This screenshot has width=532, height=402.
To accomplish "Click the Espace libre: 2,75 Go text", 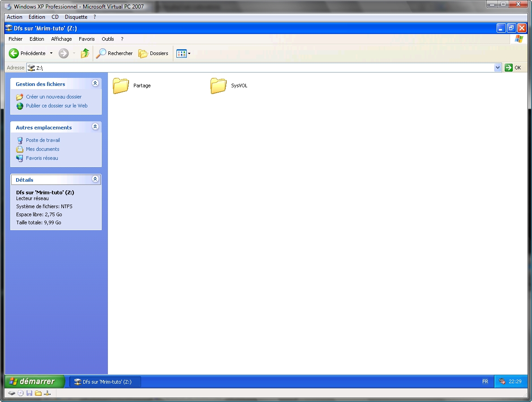I will point(39,214).
